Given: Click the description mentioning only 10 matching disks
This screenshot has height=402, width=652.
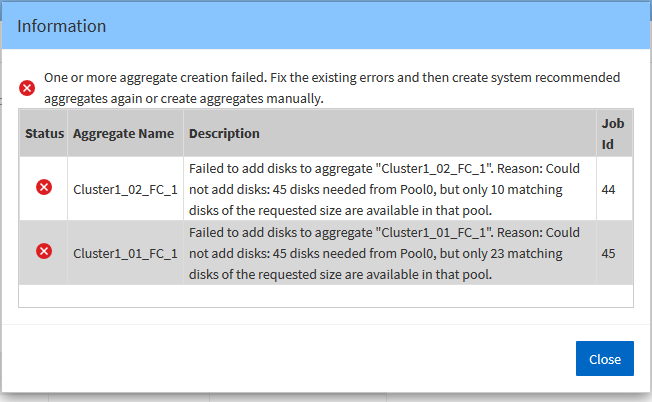Looking at the screenshot, I should click(x=388, y=187).
